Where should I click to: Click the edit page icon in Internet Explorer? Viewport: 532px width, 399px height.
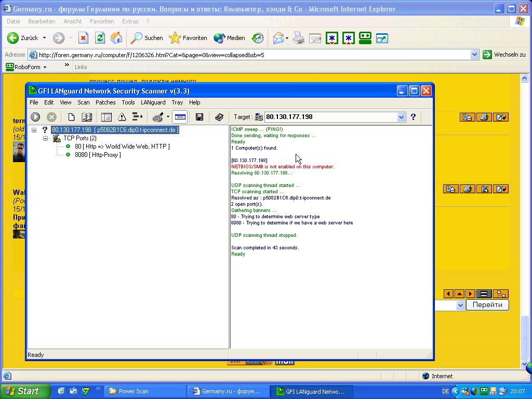click(x=315, y=38)
